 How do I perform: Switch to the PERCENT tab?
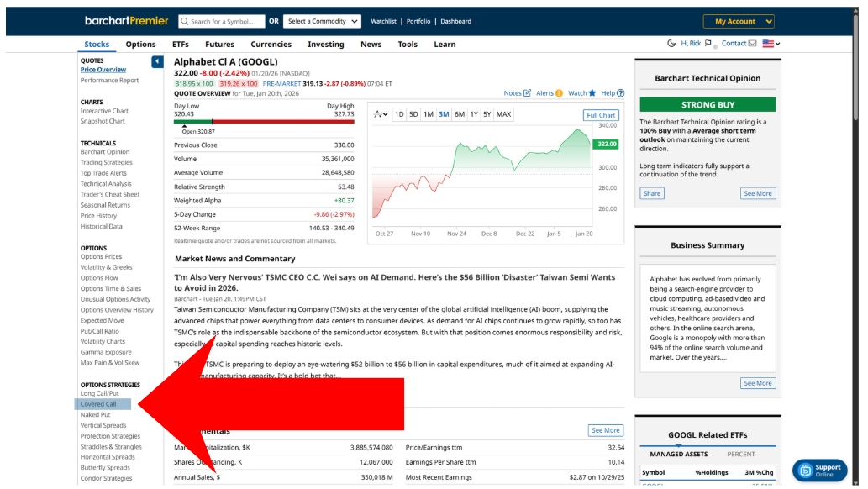pos(741,454)
